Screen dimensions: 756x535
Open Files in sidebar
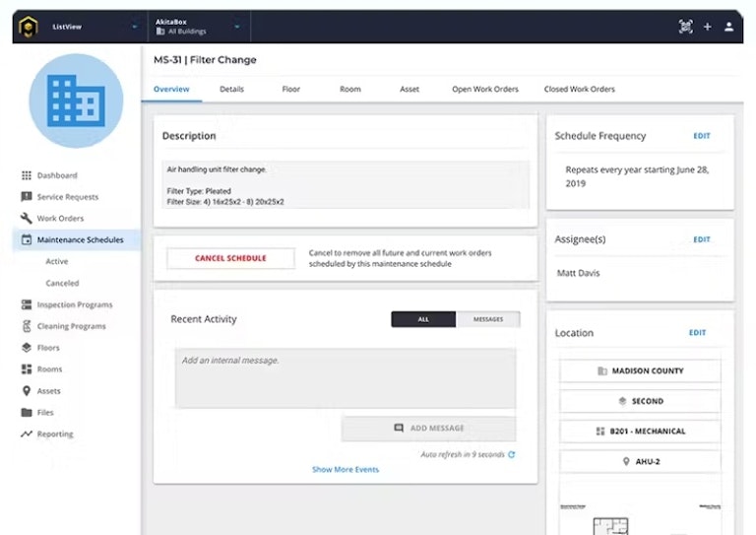[45, 412]
